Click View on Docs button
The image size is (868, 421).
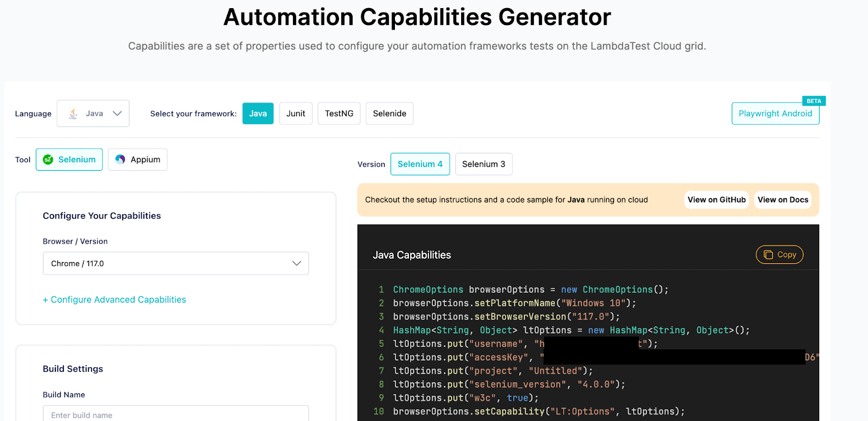(783, 200)
